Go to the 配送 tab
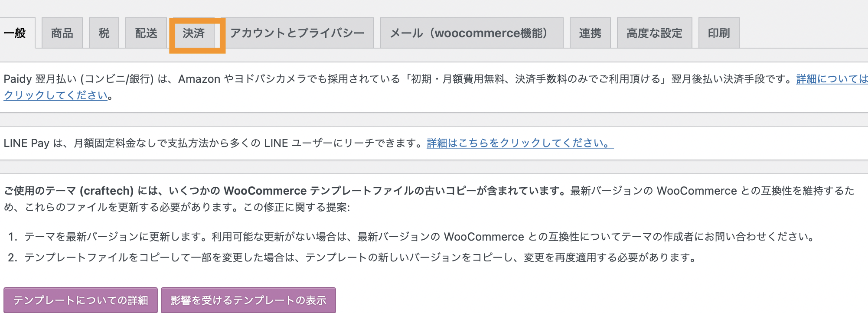This screenshot has height=313, width=868. pyautogui.click(x=146, y=33)
